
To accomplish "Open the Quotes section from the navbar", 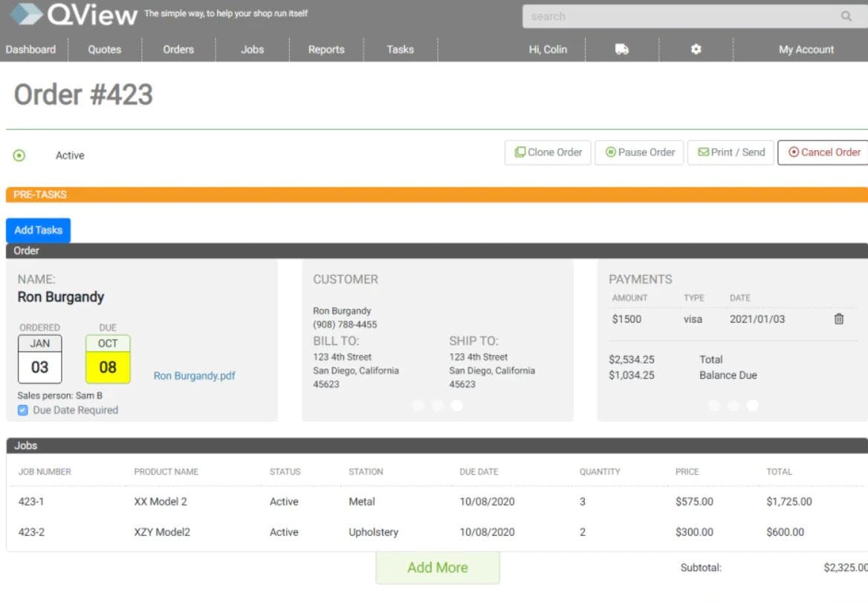I will [x=103, y=49].
